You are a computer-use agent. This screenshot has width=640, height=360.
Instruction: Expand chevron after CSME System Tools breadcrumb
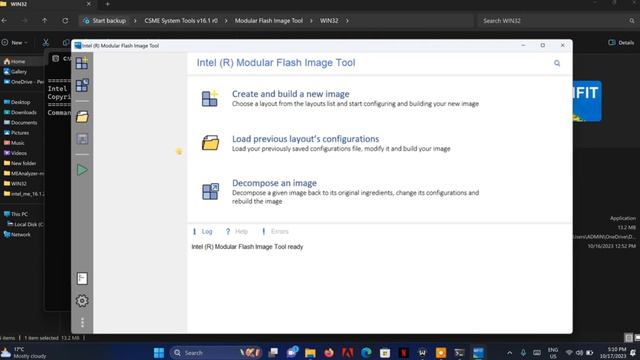226,20
